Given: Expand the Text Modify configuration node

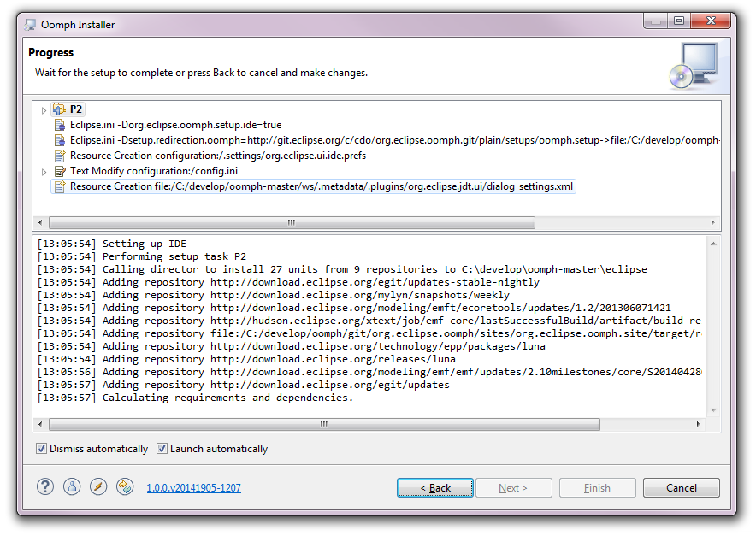Looking at the screenshot, I should pyautogui.click(x=44, y=172).
